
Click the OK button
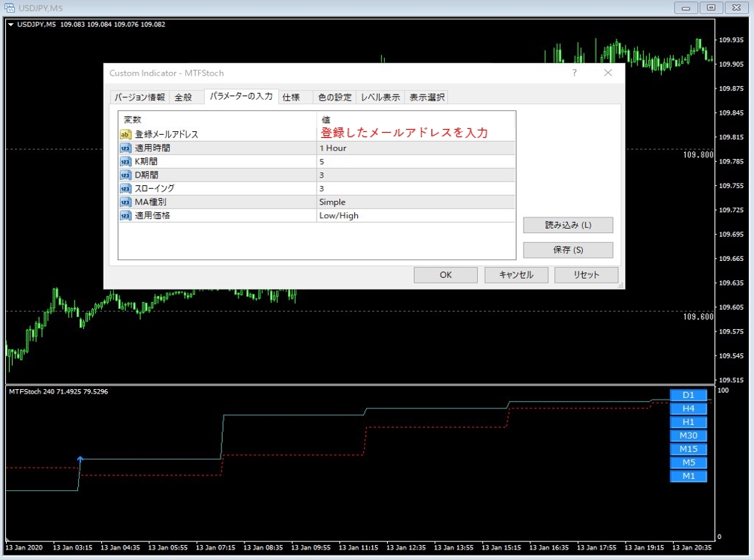pos(446,275)
